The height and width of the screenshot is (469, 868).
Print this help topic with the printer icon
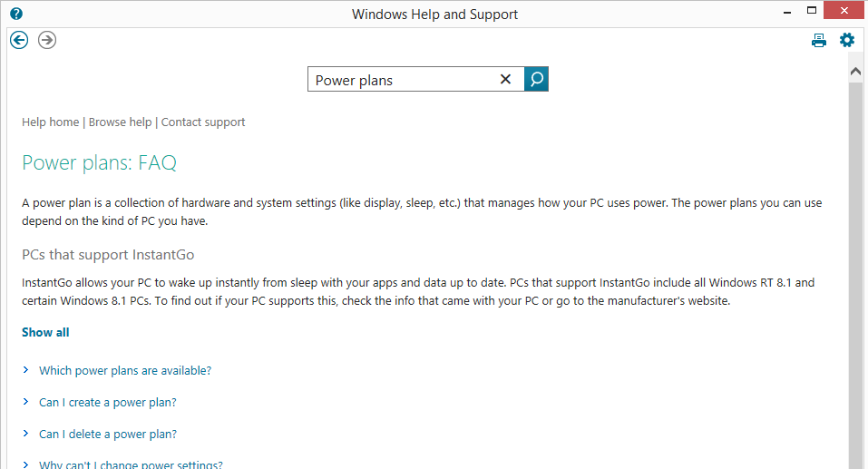pyautogui.click(x=819, y=41)
